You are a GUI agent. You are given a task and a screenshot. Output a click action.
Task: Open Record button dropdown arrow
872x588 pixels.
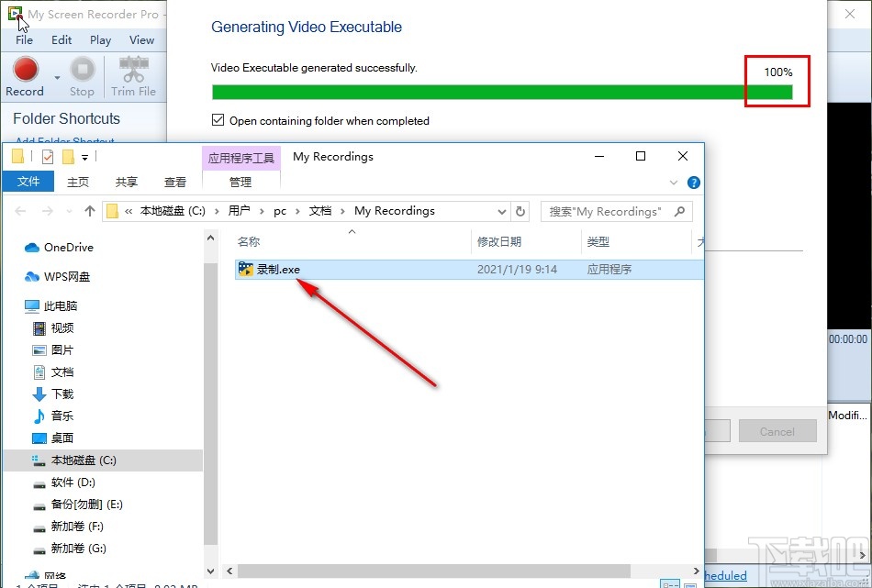(x=57, y=77)
